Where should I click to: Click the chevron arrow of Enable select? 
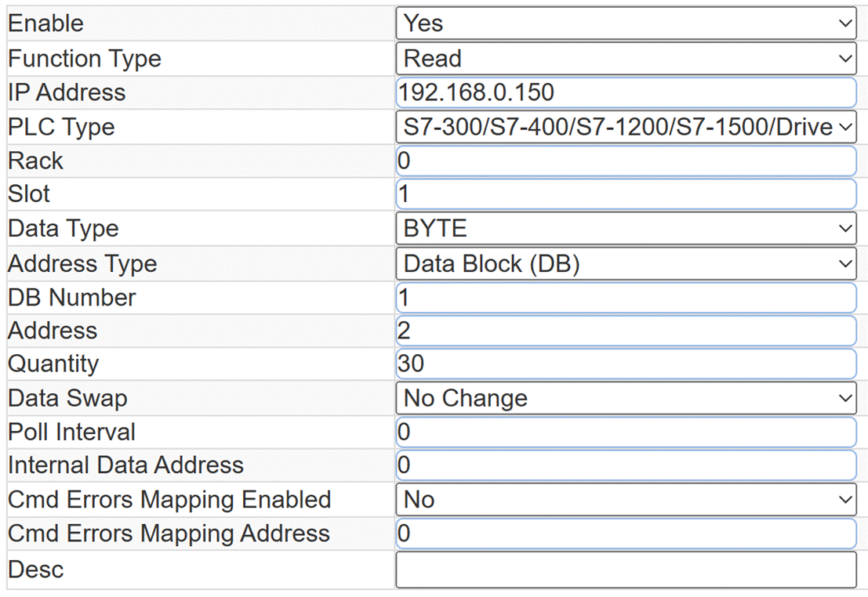(x=844, y=24)
